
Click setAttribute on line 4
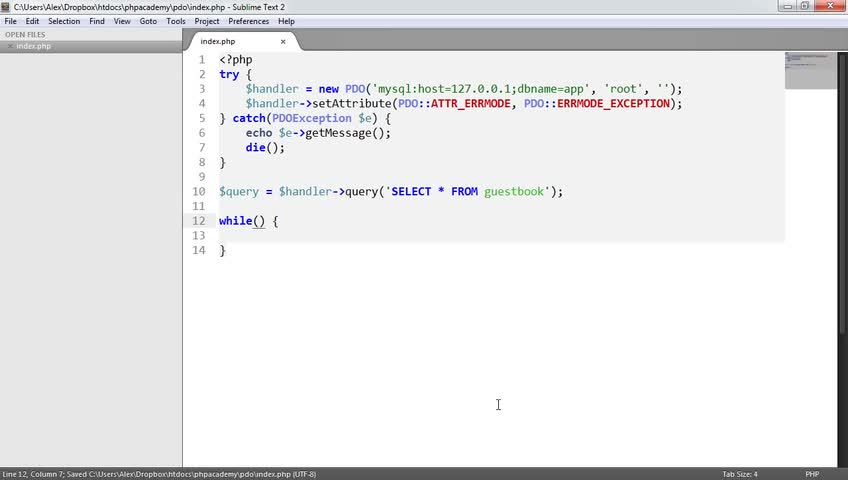(x=352, y=103)
